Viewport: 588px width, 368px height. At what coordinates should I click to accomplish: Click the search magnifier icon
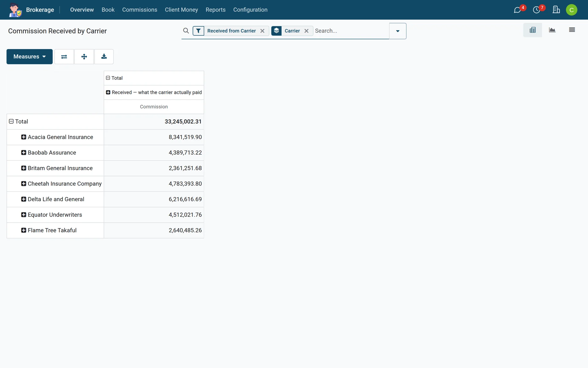point(186,31)
